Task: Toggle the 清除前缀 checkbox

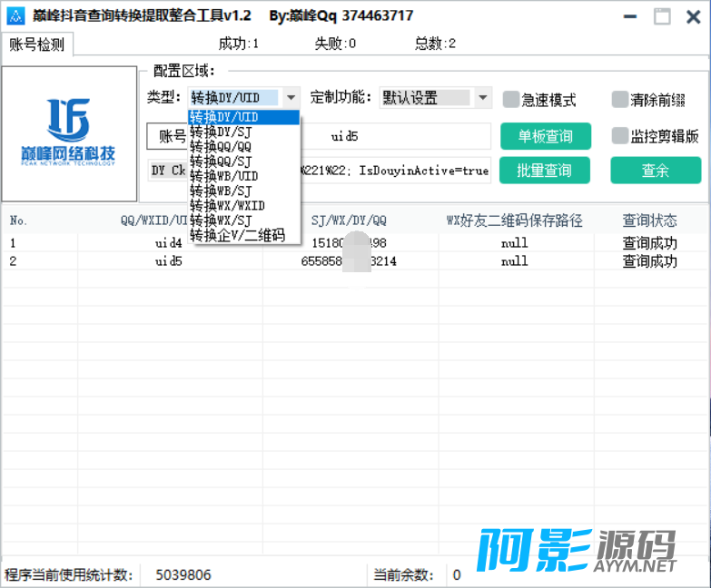Action: click(620, 99)
